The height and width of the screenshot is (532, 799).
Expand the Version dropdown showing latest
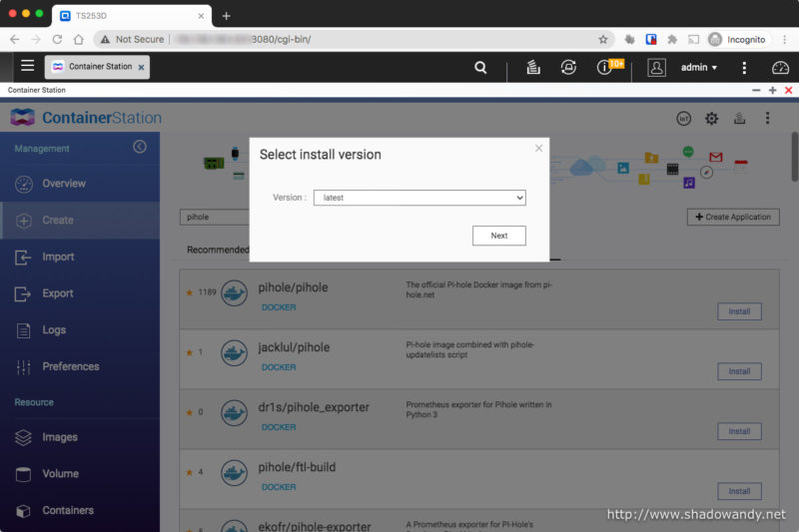[419, 198]
